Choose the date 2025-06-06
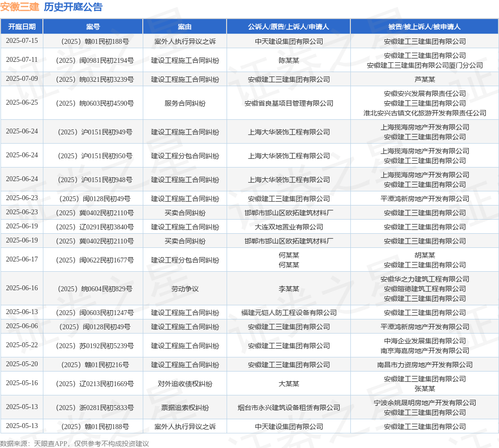 coord(21,326)
